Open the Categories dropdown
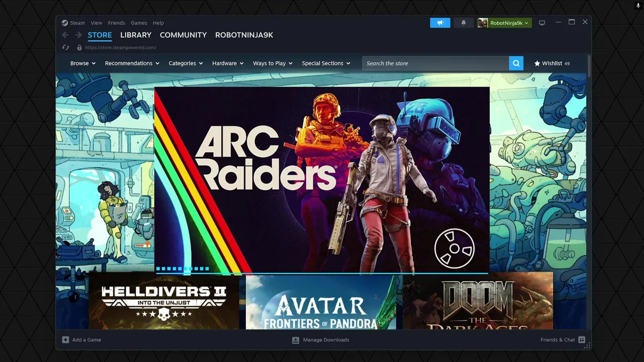The height and width of the screenshot is (362, 644). pyautogui.click(x=186, y=63)
